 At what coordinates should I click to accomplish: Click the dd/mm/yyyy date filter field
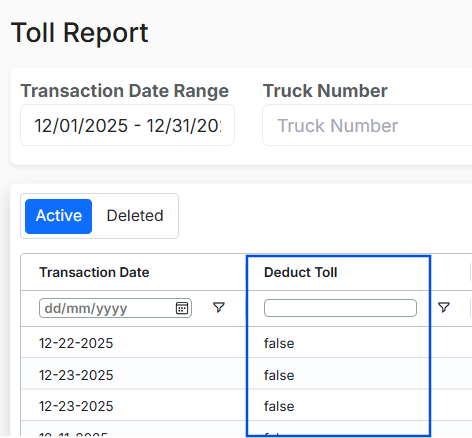pos(115,308)
